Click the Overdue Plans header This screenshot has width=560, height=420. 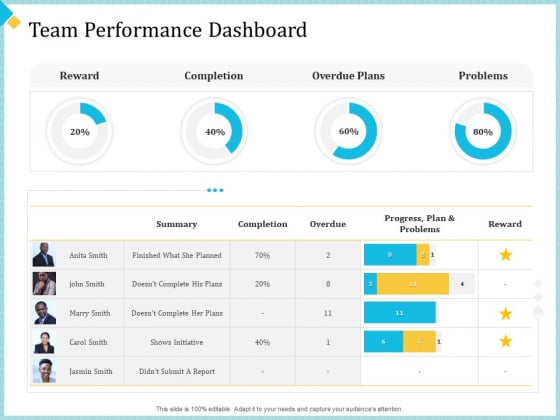[x=349, y=76]
